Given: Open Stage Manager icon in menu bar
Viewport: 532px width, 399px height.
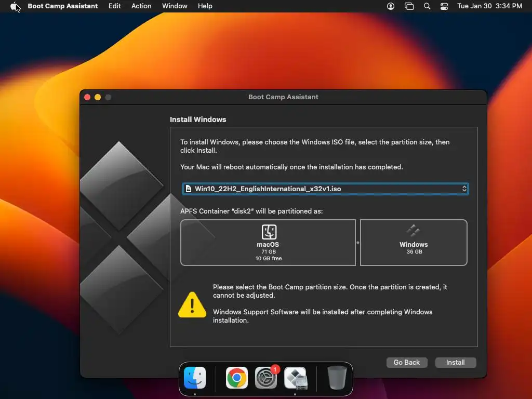Looking at the screenshot, I should pos(409,6).
